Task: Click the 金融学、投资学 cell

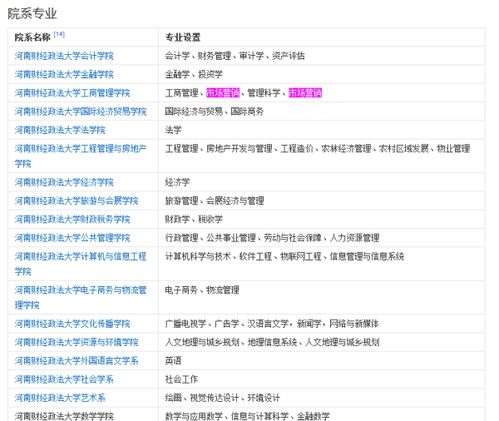Action: click(x=322, y=74)
